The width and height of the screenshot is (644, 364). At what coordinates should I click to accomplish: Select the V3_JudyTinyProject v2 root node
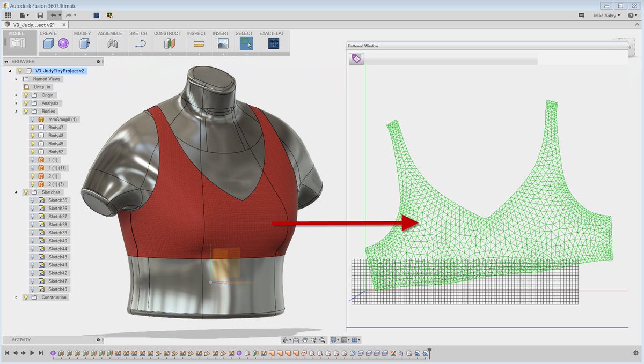click(x=60, y=71)
